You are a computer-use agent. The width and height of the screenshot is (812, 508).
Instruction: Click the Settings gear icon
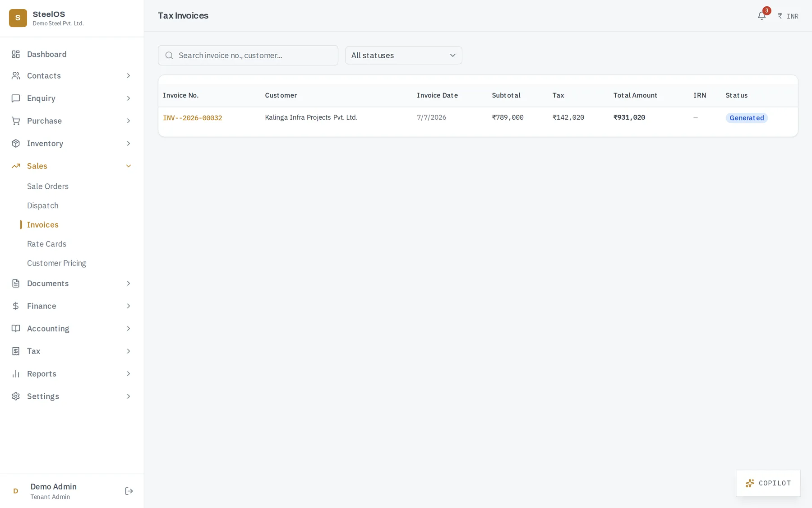click(x=16, y=396)
